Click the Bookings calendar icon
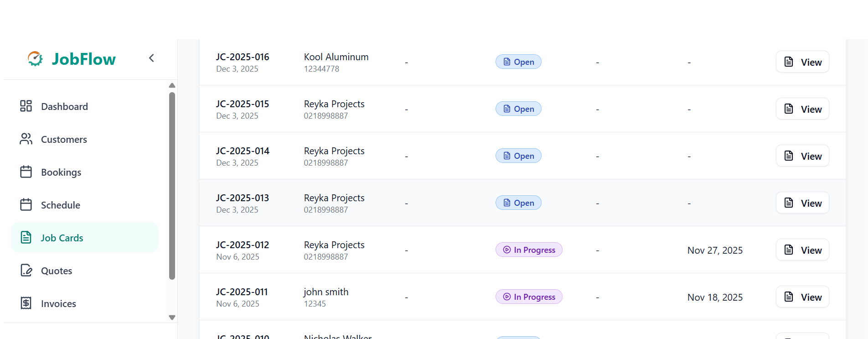The width and height of the screenshot is (868, 339). (x=26, y=172)
